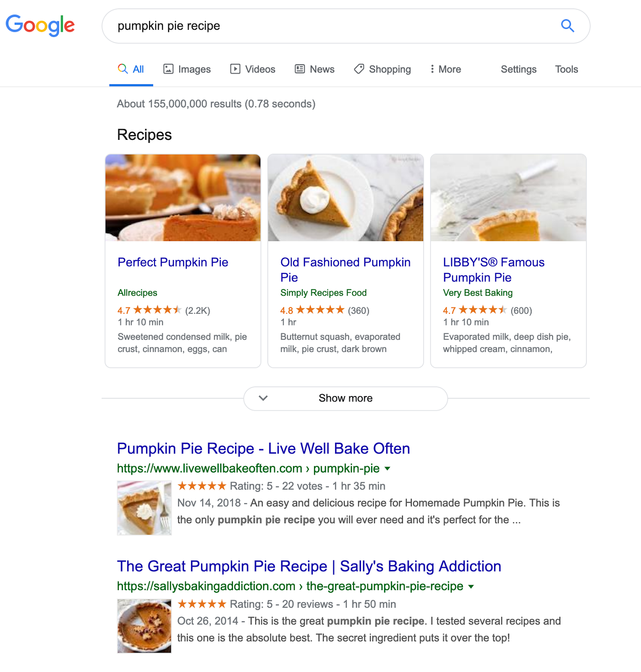The image size is (641, 672).
Task: Expand the More menu
Action: coord(445,69)
